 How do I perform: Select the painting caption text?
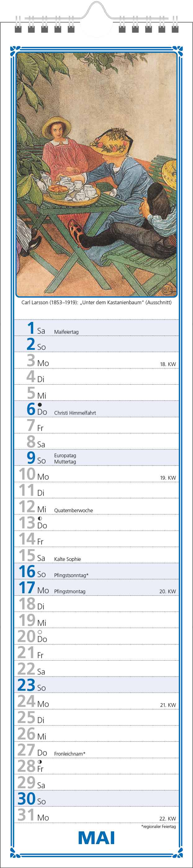coord(96,302)
